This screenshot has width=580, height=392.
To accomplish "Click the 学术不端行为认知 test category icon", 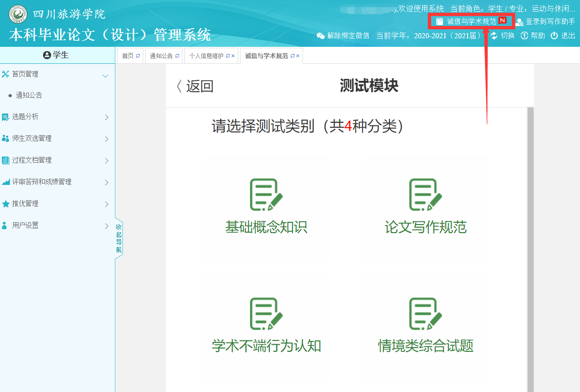I will [x=266, y=314].
